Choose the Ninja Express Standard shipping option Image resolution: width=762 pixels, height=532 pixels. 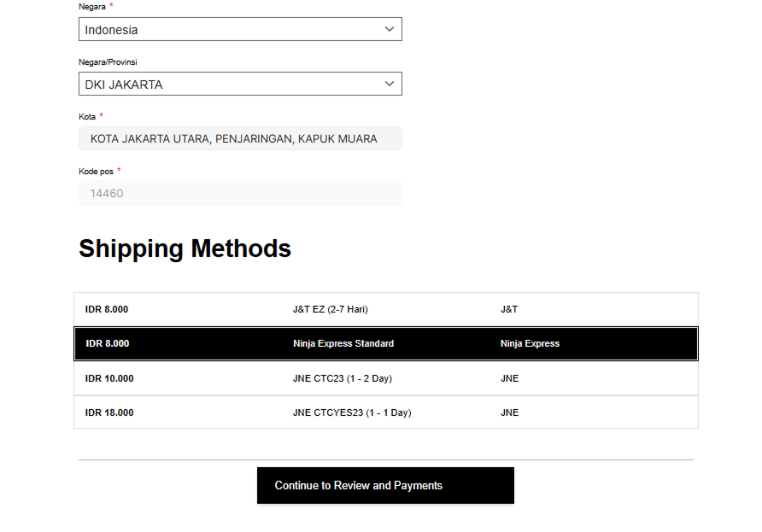click(x=343, y=343)
